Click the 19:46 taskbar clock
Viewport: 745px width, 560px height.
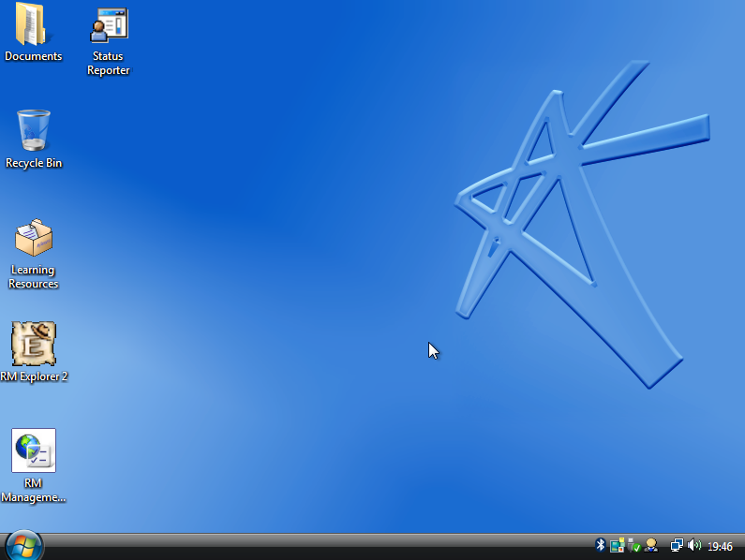click(x=720, y=547)
